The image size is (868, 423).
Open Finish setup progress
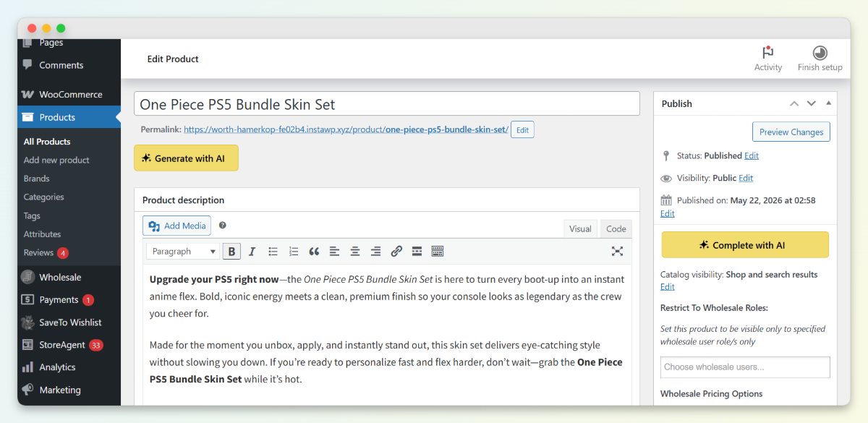click(x=820, y=59)
